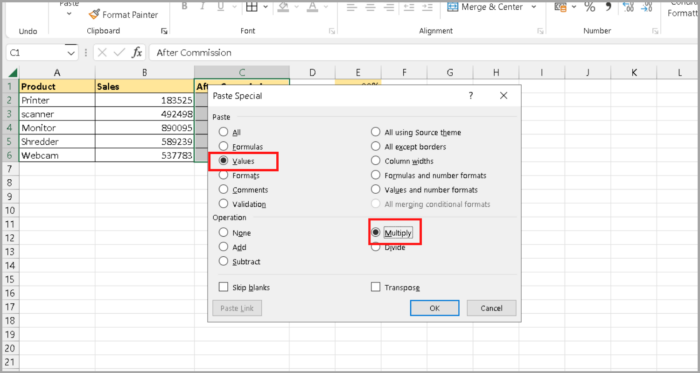This screenshot has width=700, height=373.
Task: Open the Clipboard group dialog launcher
Action: pyautogui.click(x=164, y=31)
